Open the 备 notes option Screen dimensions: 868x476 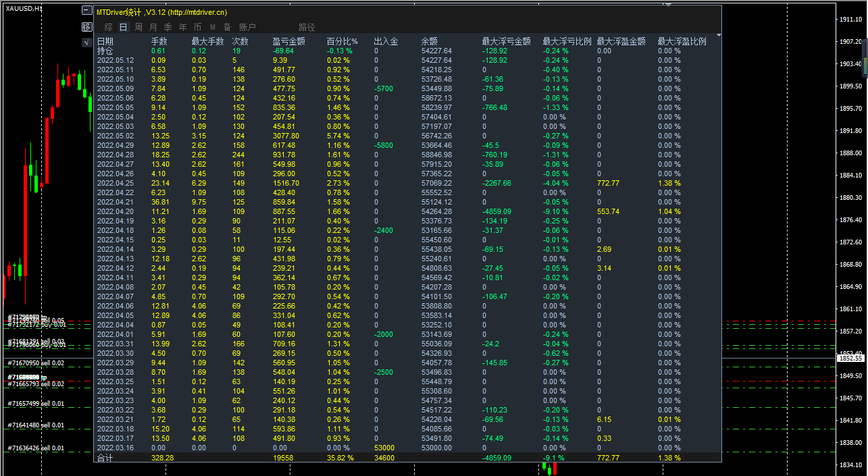pos(226,27)
